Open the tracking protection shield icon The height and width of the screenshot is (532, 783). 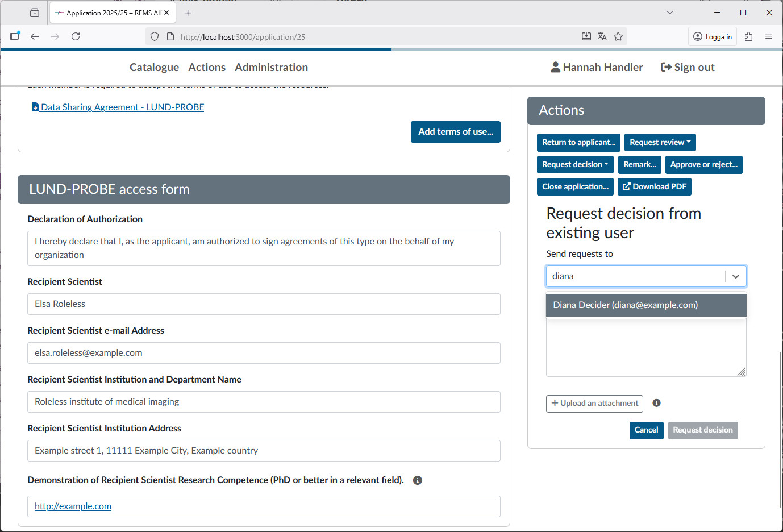(154, 36)
